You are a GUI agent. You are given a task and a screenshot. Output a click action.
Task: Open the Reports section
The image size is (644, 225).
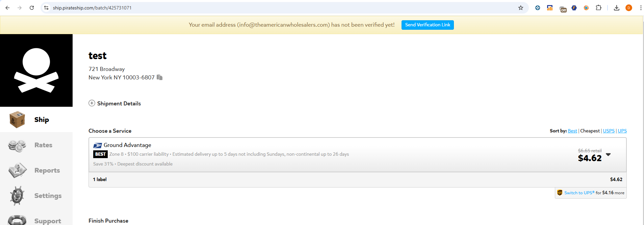tap(47, 170)
